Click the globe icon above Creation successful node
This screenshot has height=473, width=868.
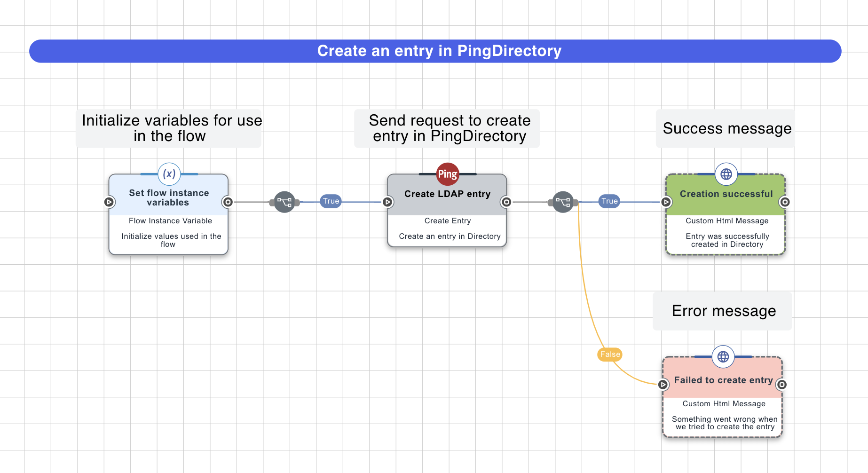click(x=726, y=174)
